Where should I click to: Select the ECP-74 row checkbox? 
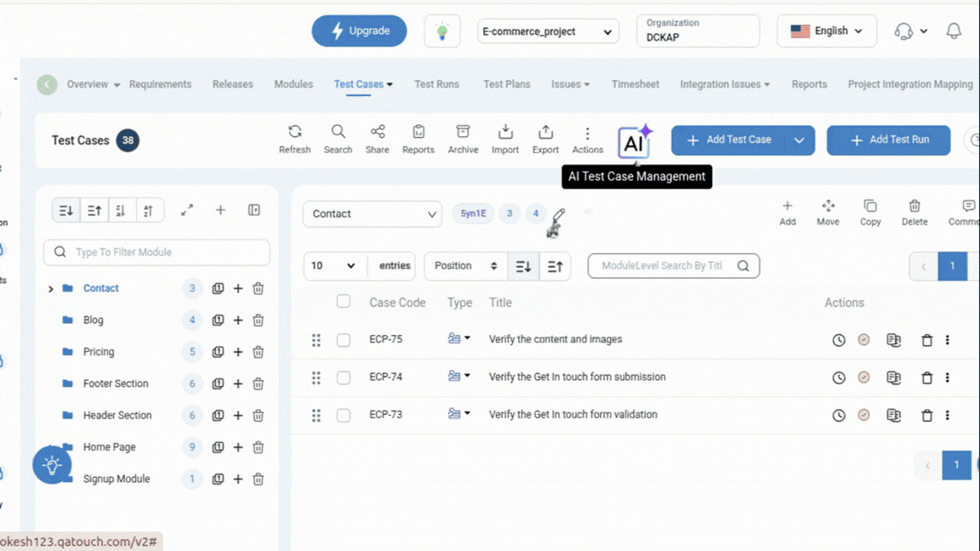coord(344,378)
